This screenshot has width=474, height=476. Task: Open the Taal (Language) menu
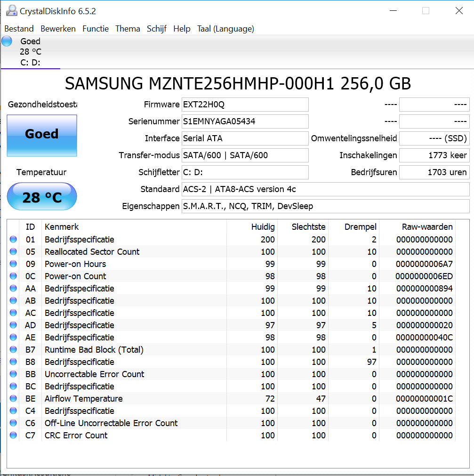coord(225,29)
